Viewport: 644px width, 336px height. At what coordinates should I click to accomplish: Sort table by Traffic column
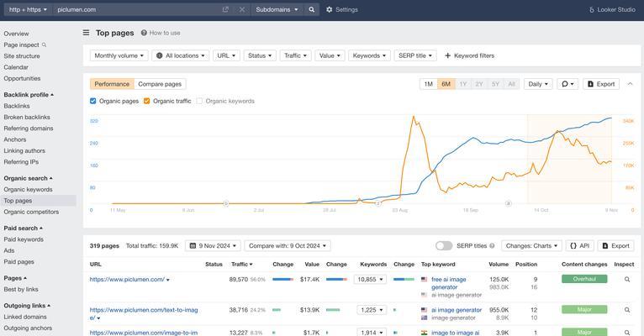[241, 265]
